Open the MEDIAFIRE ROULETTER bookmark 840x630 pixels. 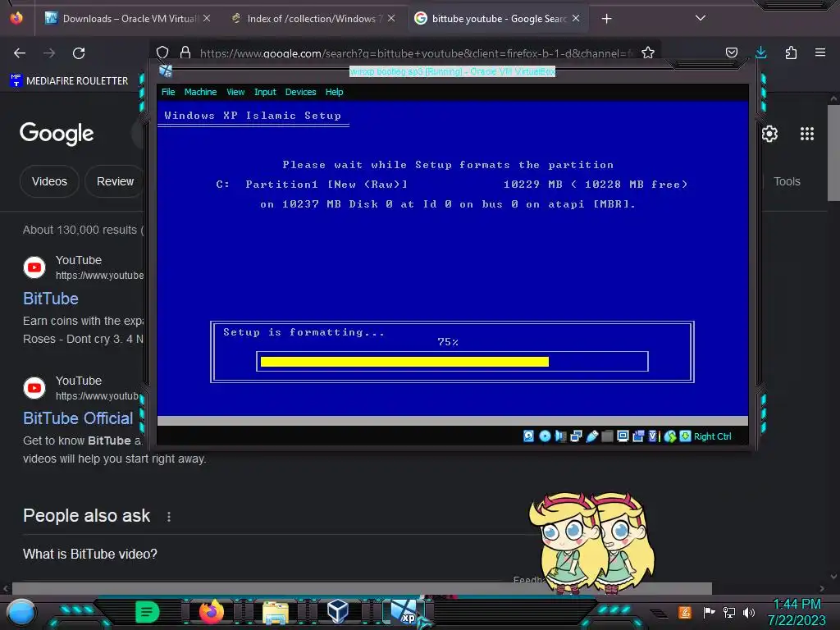pyautogui.click(x=69, y=81)
